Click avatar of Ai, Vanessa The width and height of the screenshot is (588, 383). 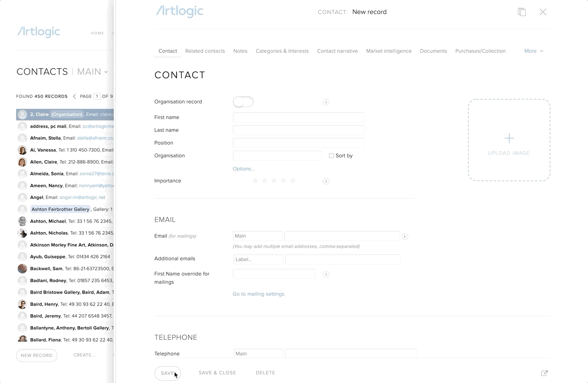[x=23, y=150]
